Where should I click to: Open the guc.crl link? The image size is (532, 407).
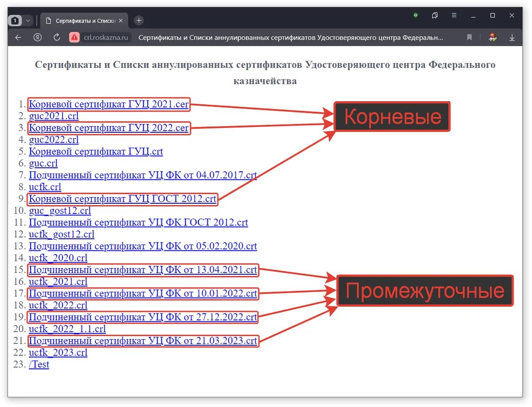coord(43,163)
